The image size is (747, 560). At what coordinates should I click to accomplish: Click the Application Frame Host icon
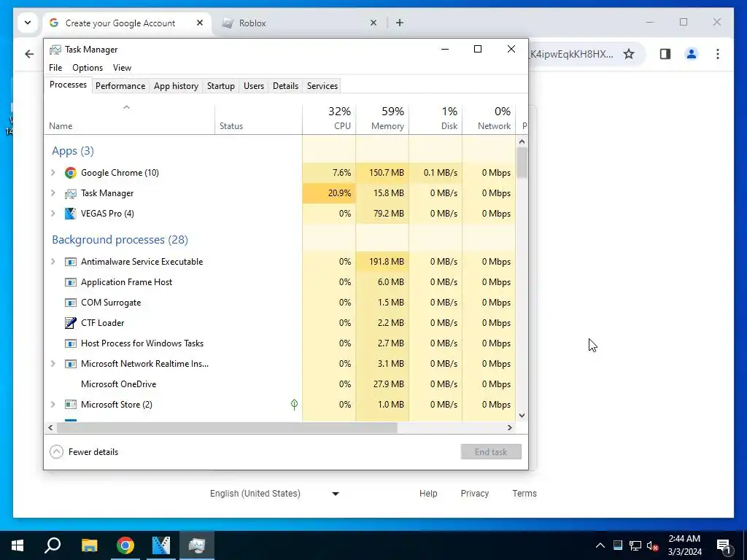pos(71,282)
